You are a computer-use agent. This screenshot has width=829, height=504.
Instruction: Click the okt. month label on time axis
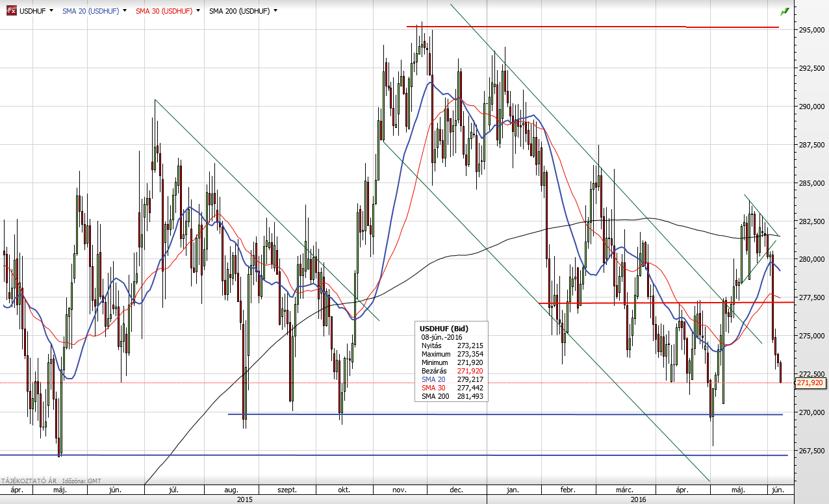[344, 490]
